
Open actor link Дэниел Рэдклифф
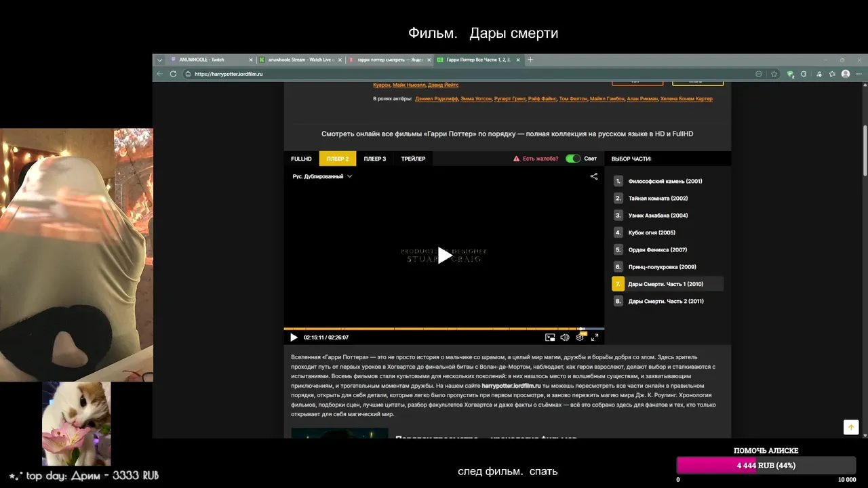coord(436,99)
